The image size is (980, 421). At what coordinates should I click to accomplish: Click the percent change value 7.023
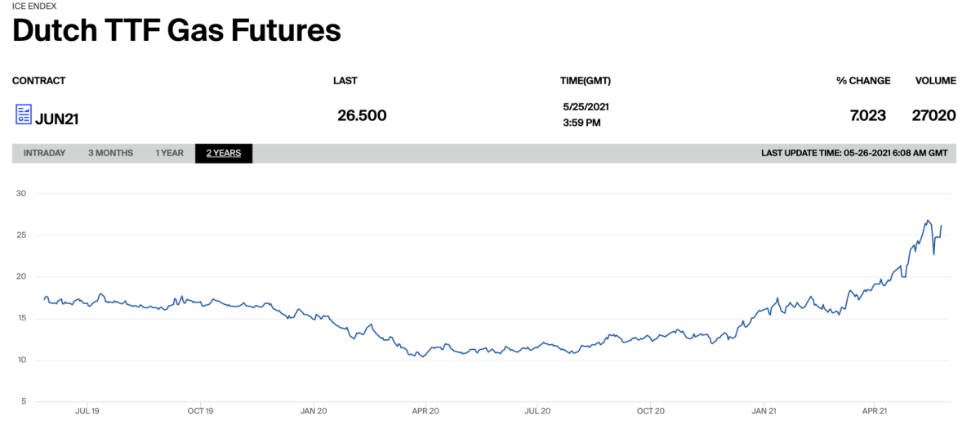(x=867, y=115)
